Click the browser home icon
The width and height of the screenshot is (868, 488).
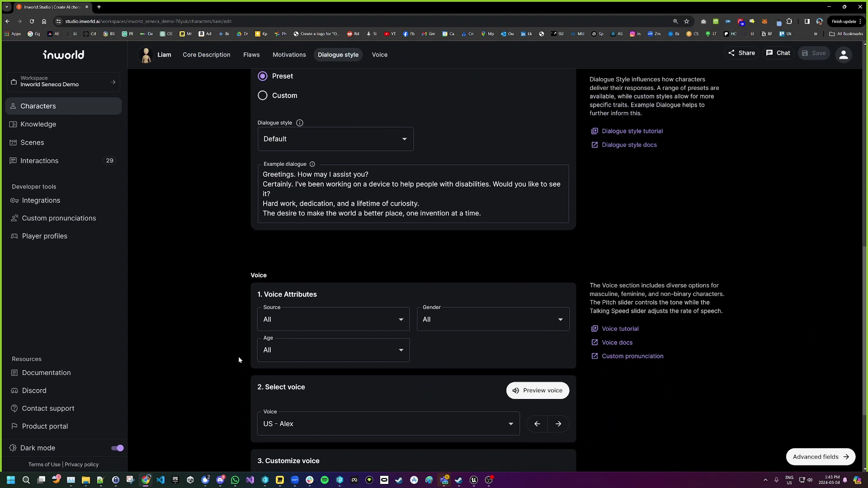(44, 21)
